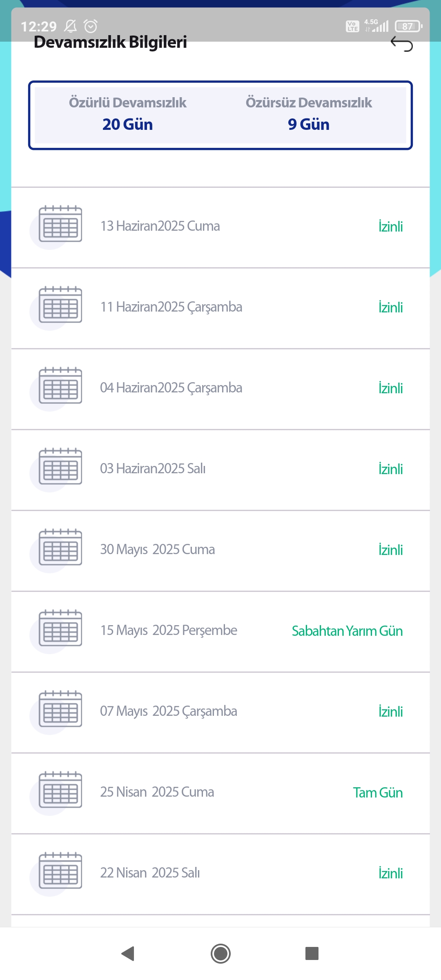441x980 pixels.
Task: Tap the Sabahtan Yarım Gün status label
Action: [x=347, y=631]
